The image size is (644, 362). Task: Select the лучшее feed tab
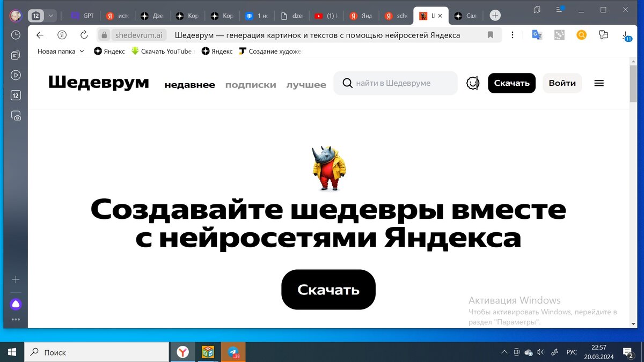pyautogui.click(x=306, y=85)
